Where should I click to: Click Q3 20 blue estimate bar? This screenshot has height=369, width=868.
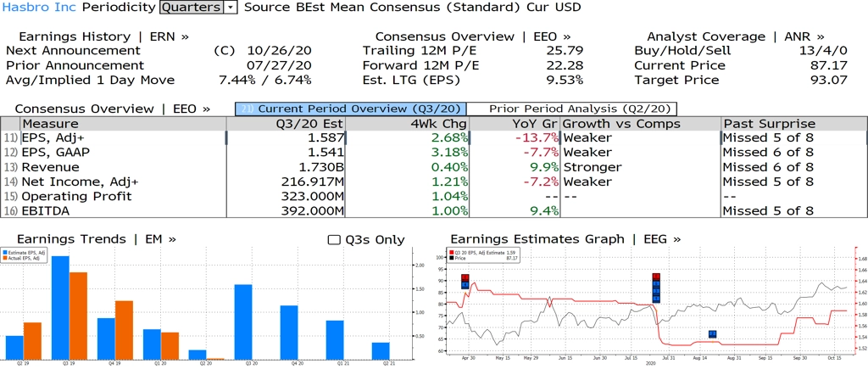pos(243,321)
